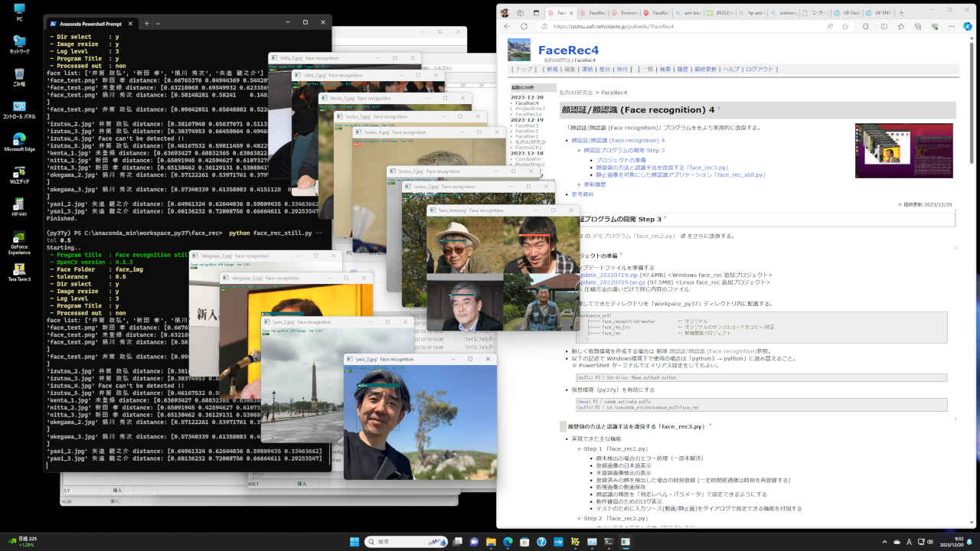
Task: Open the FaceRec4 page title link
Action: (x=568, y=51)
